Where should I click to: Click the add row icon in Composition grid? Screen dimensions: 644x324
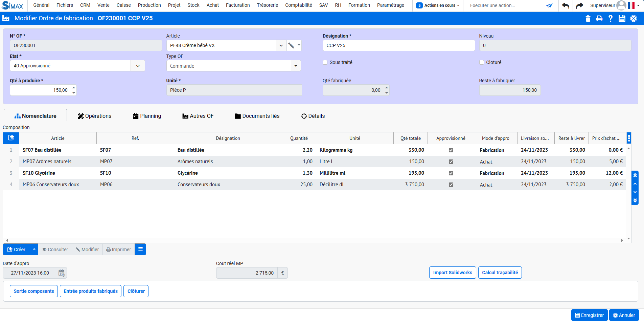pos(11,138)
